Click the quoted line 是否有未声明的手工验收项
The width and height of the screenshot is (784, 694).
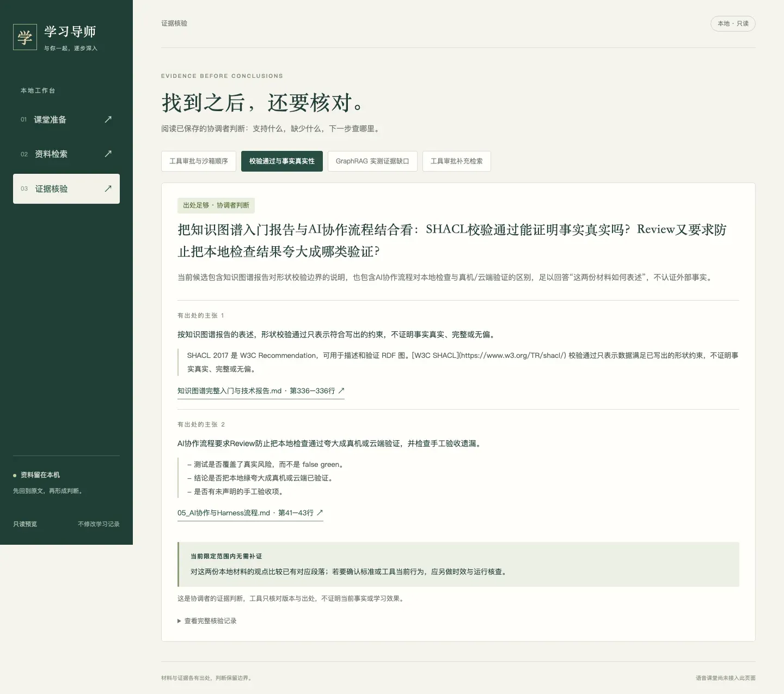pos(235,492)
